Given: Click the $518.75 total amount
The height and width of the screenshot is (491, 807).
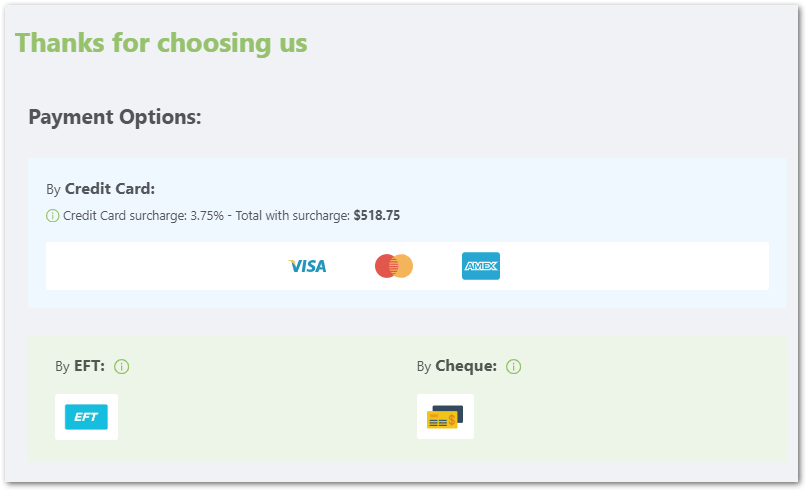Looking at the screenshot, I should click(377, 215).
